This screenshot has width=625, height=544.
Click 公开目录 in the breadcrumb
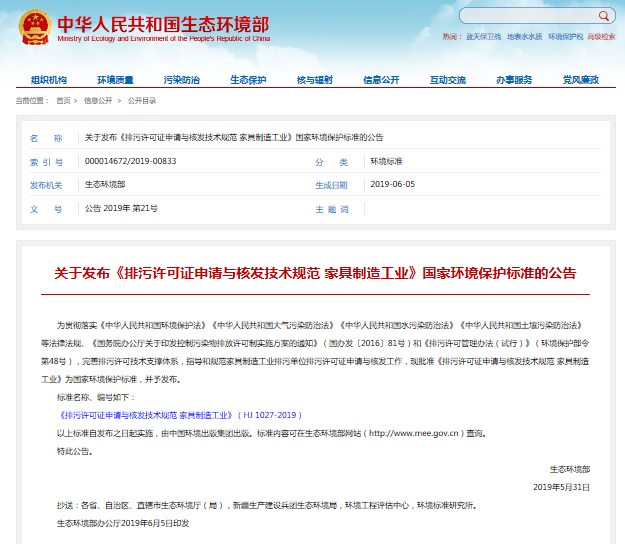click(141, 101)
